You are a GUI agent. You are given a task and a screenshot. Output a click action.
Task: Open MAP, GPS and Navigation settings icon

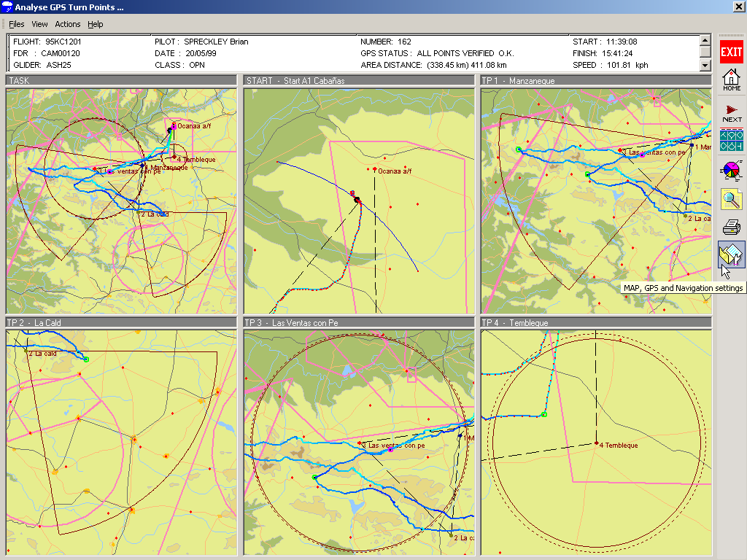tap(732, 255)
